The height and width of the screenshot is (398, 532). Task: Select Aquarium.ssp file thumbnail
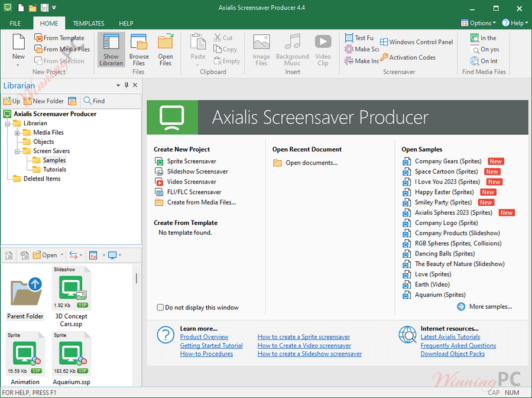pos(72,358)
